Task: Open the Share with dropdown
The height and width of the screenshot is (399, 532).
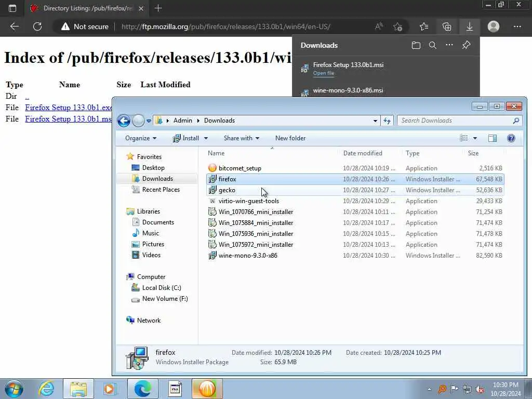Action: tap(242, 138)
